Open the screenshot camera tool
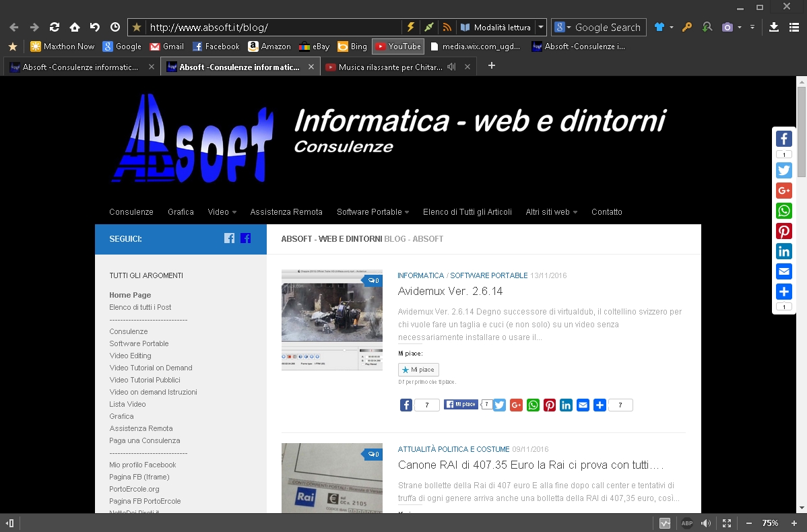Viewport: 807px width, 532px height. (728, 27)
